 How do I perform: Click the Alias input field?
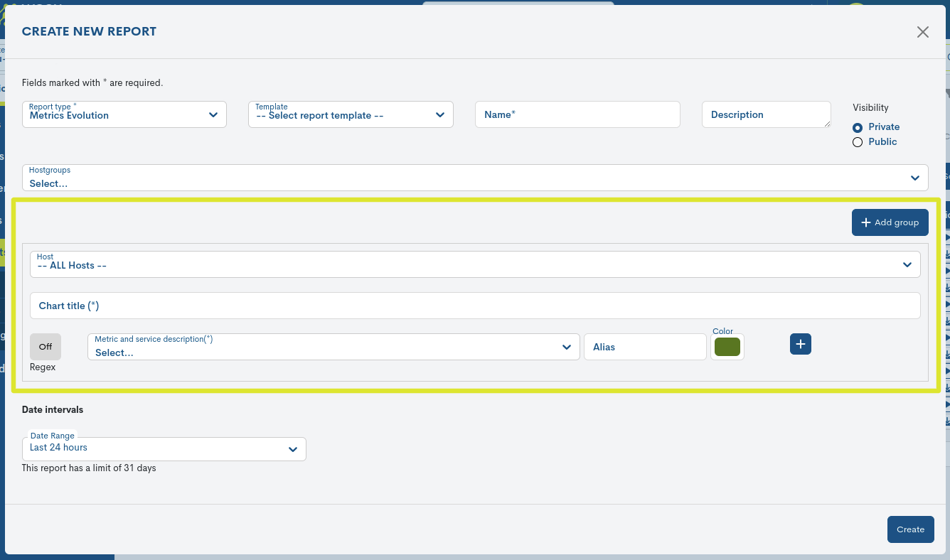coord(645,347)
